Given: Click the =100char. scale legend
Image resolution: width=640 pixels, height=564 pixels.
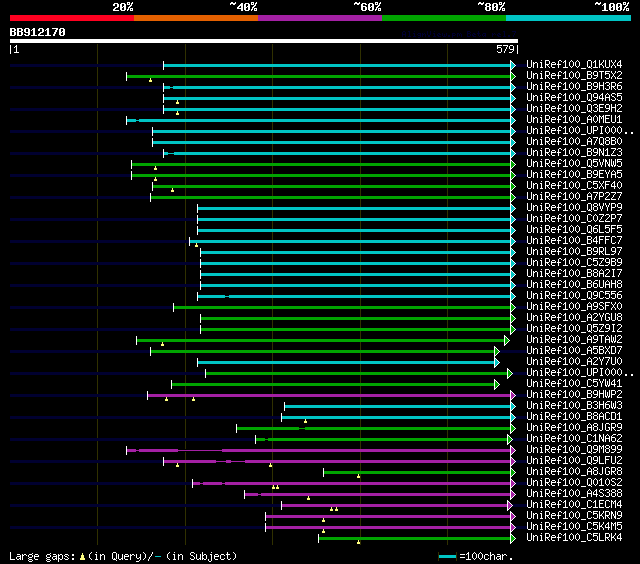Looking at the screenshot, I should tap(476, 556).
